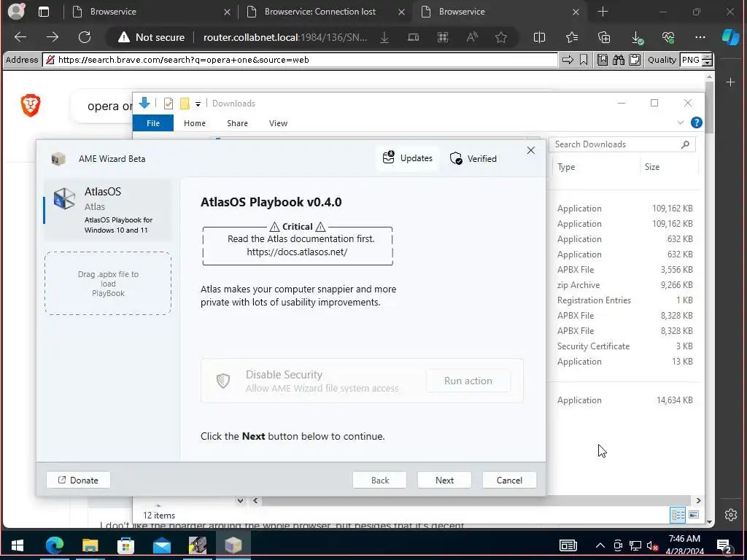Image resolution: width=747 pixels, height=560 pixels.
Task: Open the Share ribbon tab in Downloads
Action: coord(237,122)
